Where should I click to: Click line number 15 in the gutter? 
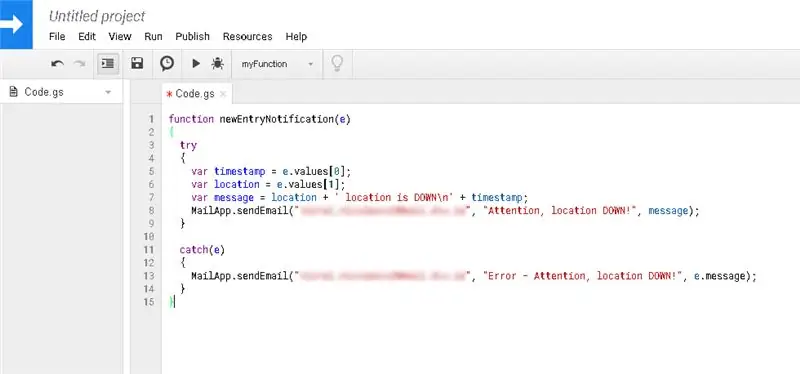tap(148, 302)
